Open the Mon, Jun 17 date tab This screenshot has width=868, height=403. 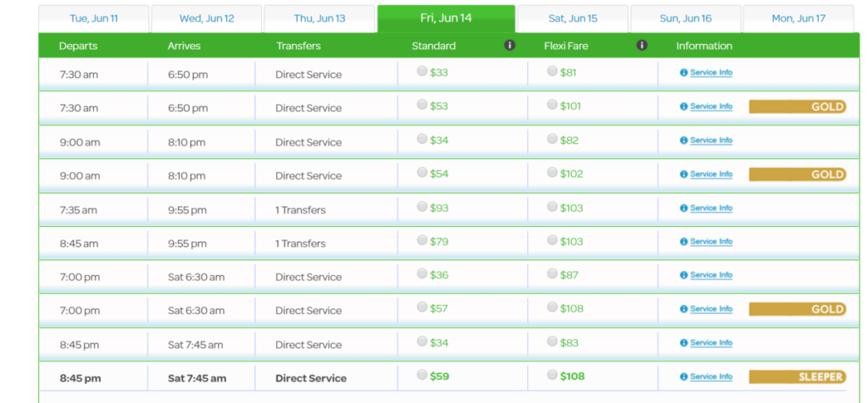tap(798, 19)
